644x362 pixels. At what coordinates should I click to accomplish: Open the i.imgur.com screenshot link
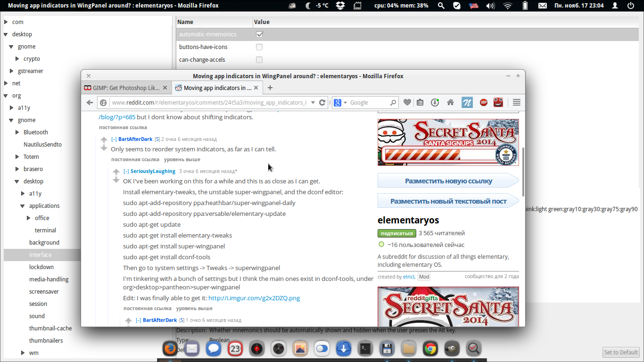pos(254,298)
